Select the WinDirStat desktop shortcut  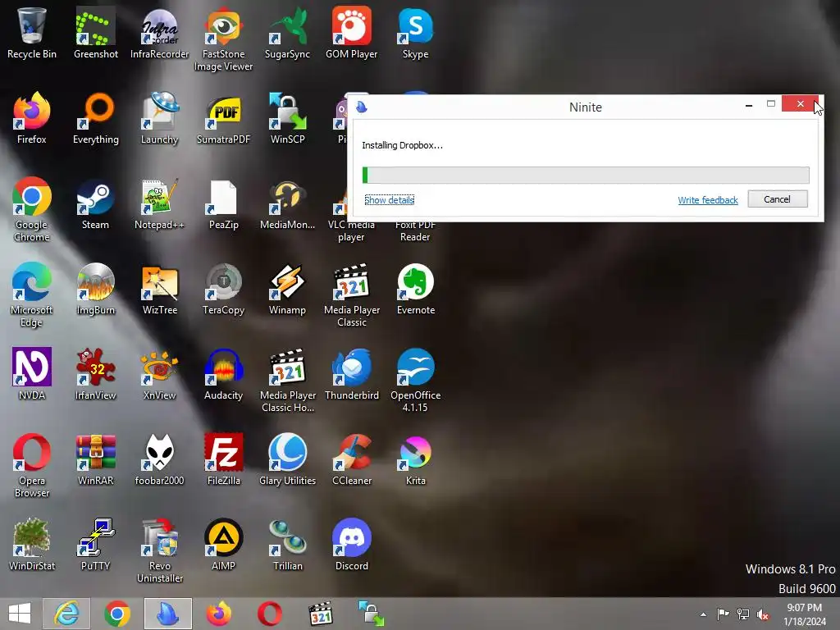32,545
